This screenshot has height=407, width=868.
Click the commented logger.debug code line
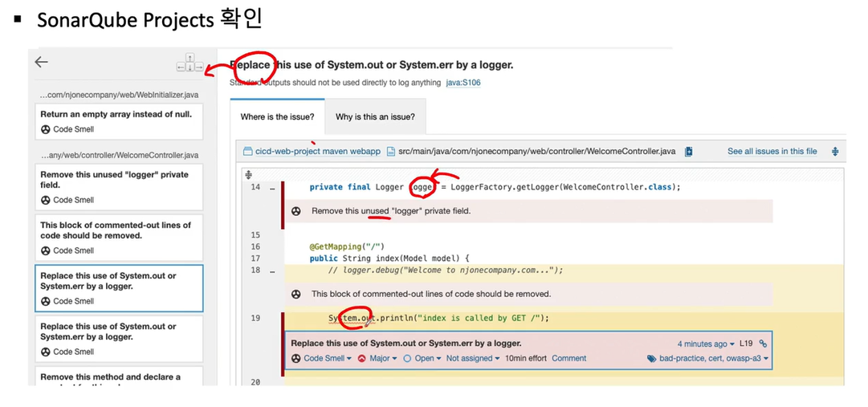(x=446, y=271)
